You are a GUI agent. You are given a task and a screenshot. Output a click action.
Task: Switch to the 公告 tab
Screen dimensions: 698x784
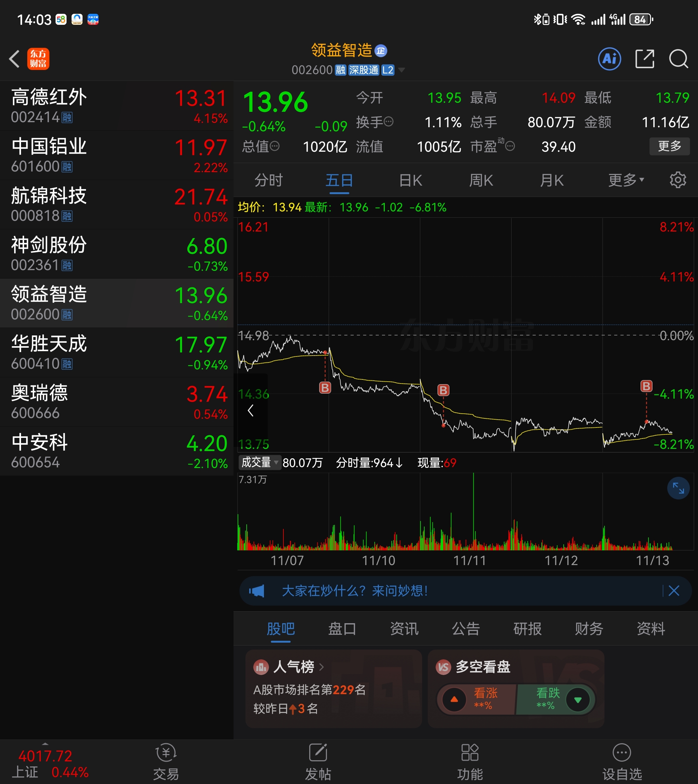point(465,629)
